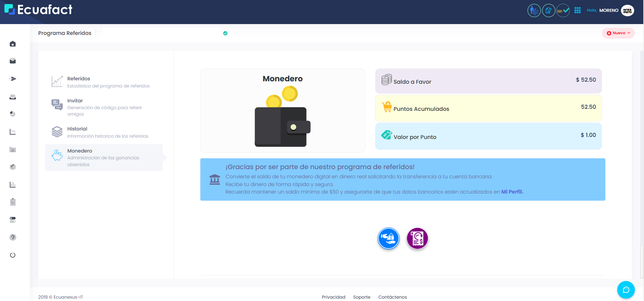
Task: Follow the Mi Perfil link
Action: pos(512,192)
